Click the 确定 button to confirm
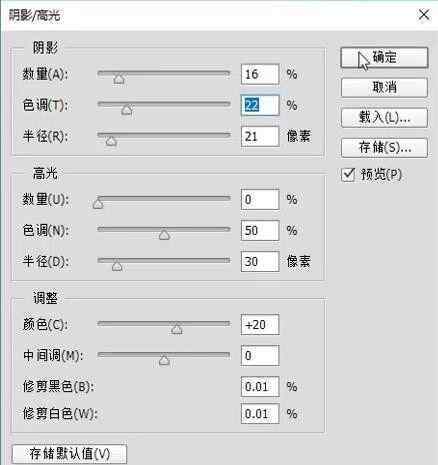This screenshot has width=438, height=465. pyautogui.click(x=384, y=58)
